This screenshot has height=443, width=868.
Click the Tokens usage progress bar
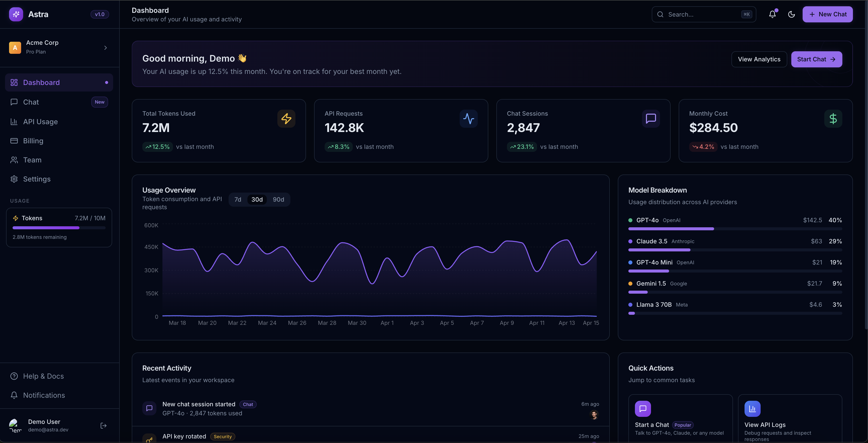(59, 228)
